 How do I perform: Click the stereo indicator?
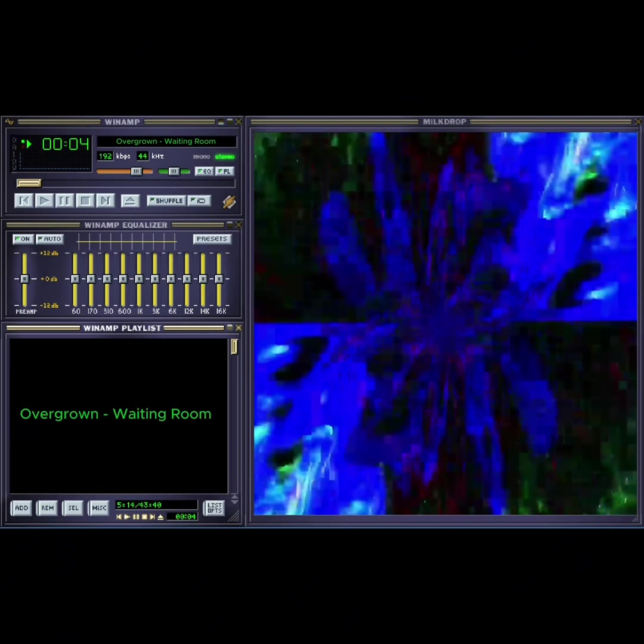[225, 156]
